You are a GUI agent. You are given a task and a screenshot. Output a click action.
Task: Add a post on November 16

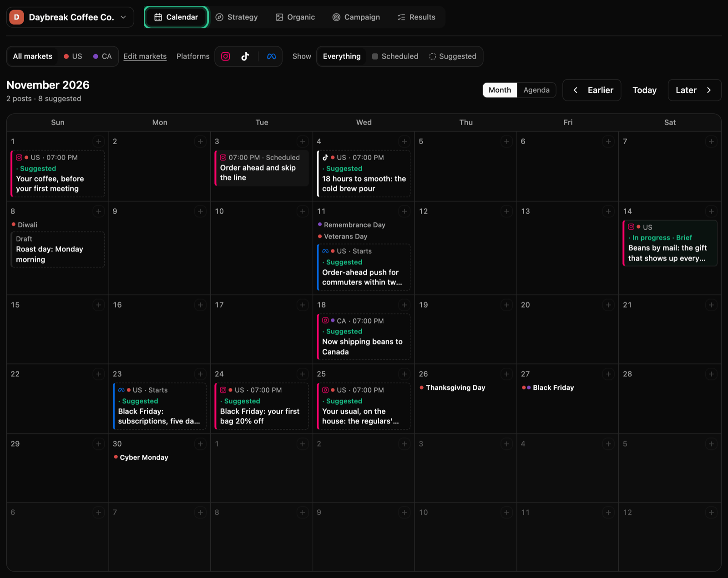200,305
